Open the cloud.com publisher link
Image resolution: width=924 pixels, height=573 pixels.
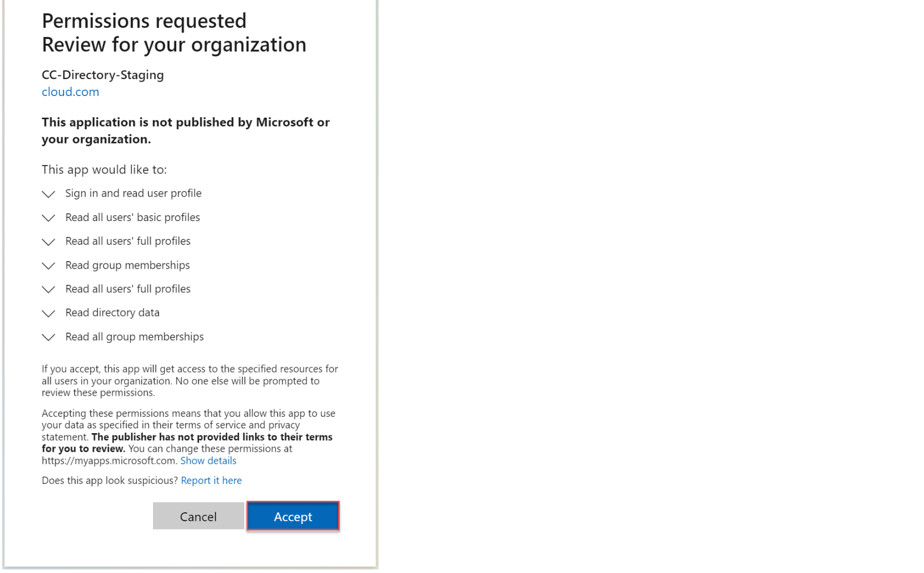tap(70, 92)
